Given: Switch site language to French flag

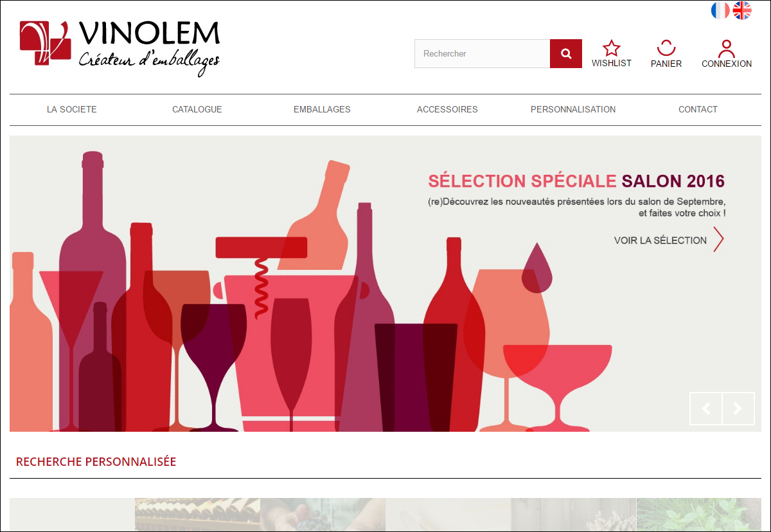Looking at the screenshot, I should [x=720, y=10].
